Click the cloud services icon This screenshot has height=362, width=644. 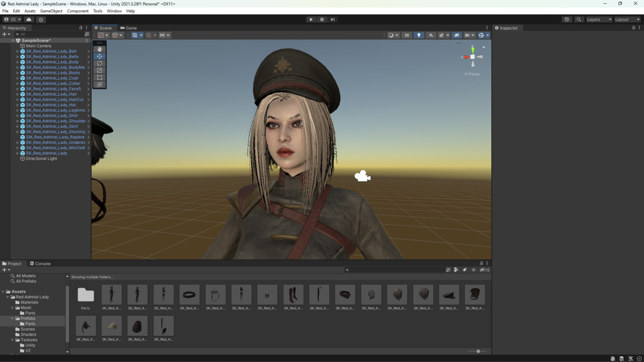pos(29,19)
